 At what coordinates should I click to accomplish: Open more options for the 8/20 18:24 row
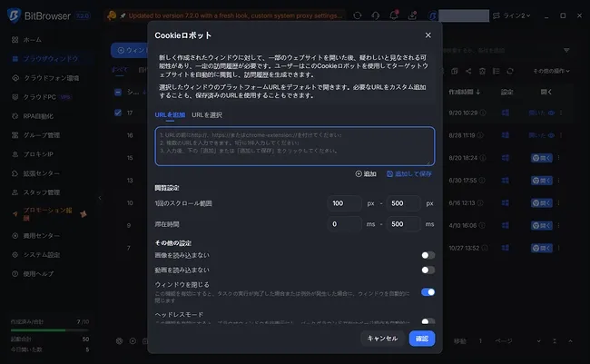(559, 158)
